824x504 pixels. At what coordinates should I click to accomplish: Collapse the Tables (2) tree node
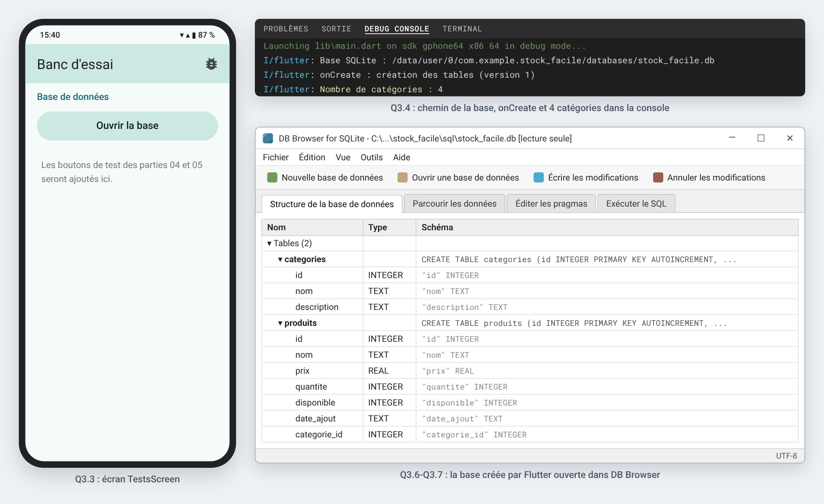coord(269,244)
